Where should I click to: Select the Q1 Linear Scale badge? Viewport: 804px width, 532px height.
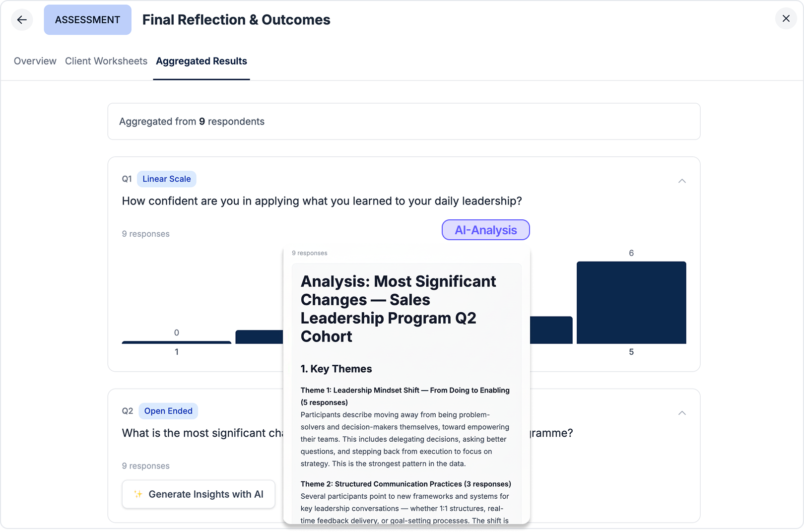pyautogui.click(x=166, y=179)
